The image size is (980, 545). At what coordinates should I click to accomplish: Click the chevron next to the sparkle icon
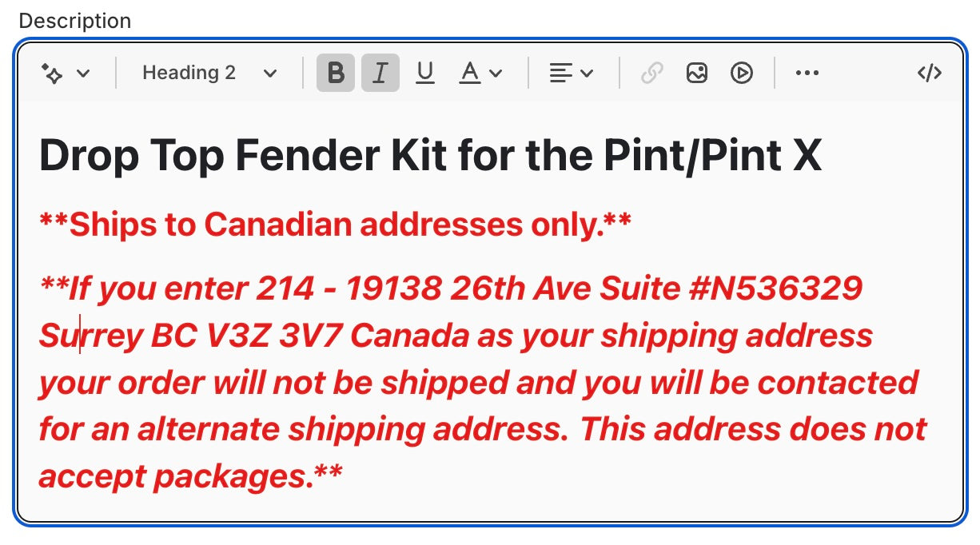[x=83, y=74]
